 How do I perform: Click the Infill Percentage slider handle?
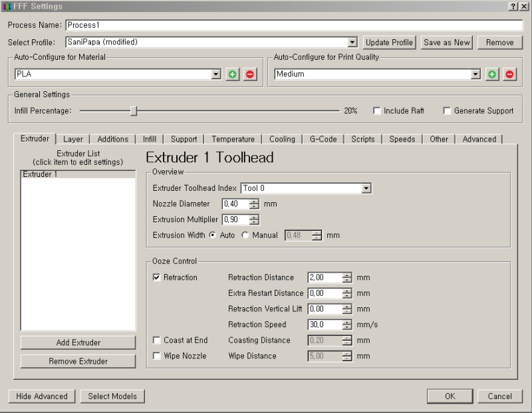[134, 110]
